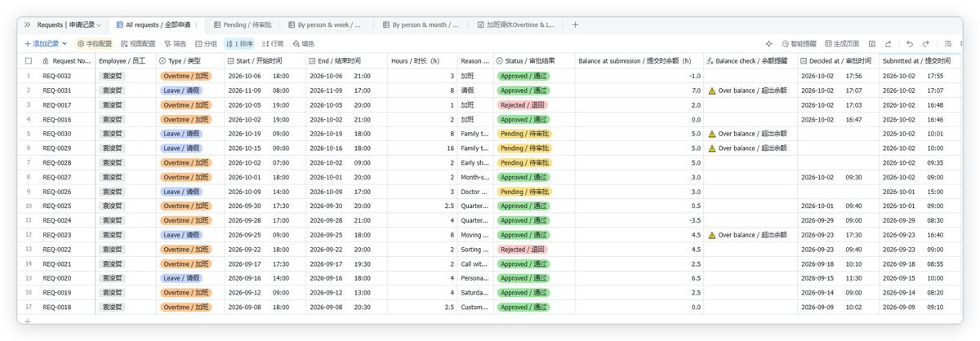
Task: Click Leave / 请假 tag in REQ-0031 row
Action: tap(180, 91)
